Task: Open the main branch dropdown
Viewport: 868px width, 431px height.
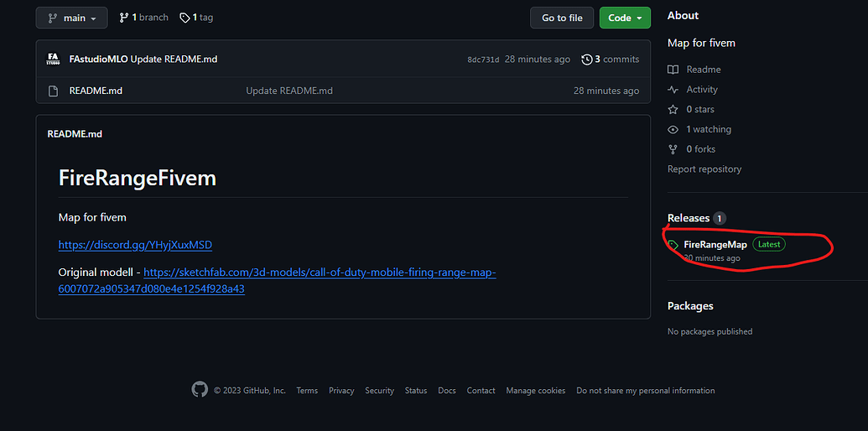Action: pyautogui.click(x=71, y=18)
